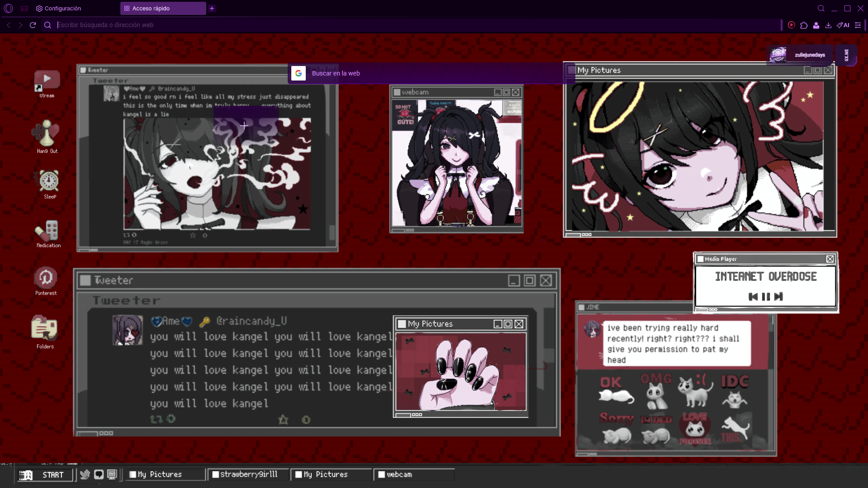Viewport: 868px width, 488px height.
Task: Click the key lock icon beside Ame name
Action: pos(204,322)
